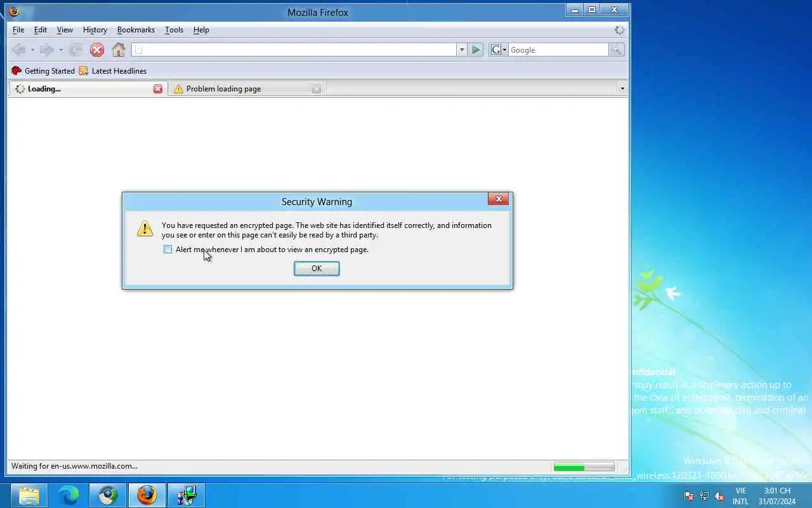
Task: Close the Security Warning dialog
Action: [x=499, y=199]
